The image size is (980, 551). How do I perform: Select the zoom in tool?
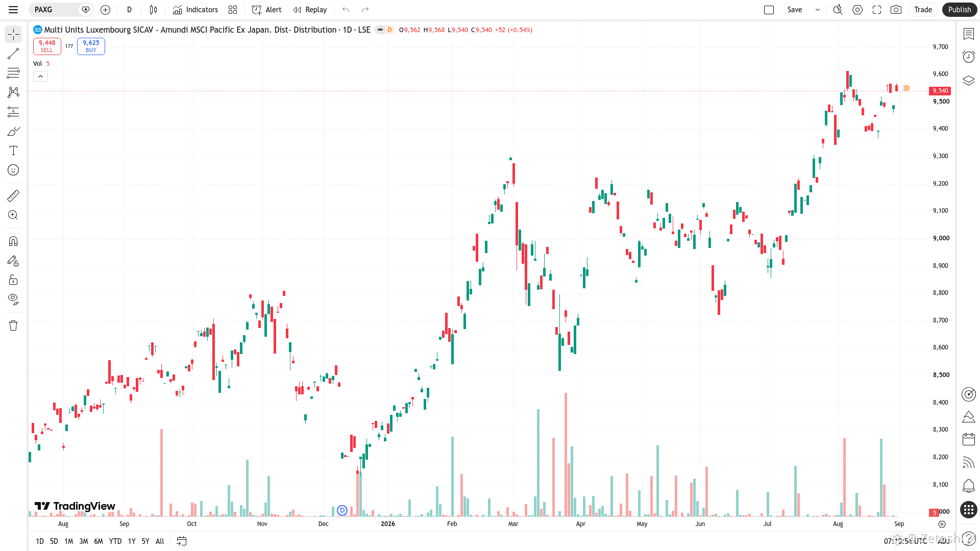tap(13, 215)
